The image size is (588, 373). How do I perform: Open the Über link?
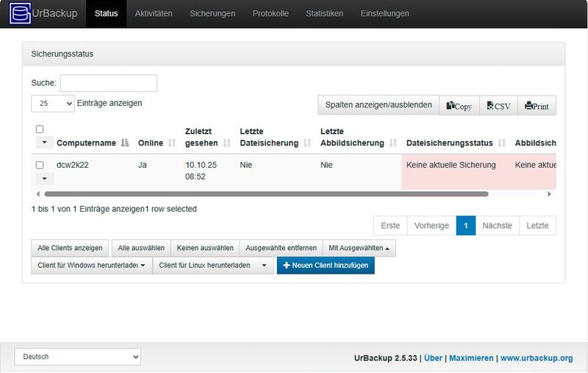pyautogui.click(x=433, y=358)
